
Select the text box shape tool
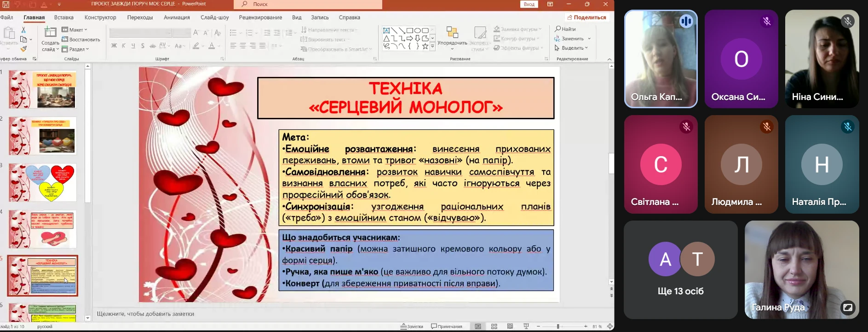click(386, 30)
